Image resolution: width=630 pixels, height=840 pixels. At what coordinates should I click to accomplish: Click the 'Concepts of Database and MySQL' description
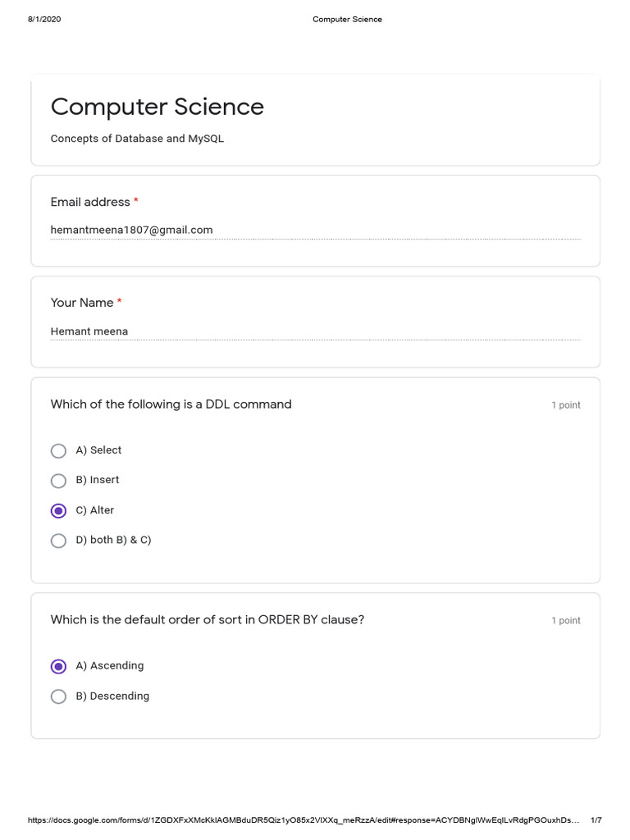pyautogui.click(x=137, y=139)
